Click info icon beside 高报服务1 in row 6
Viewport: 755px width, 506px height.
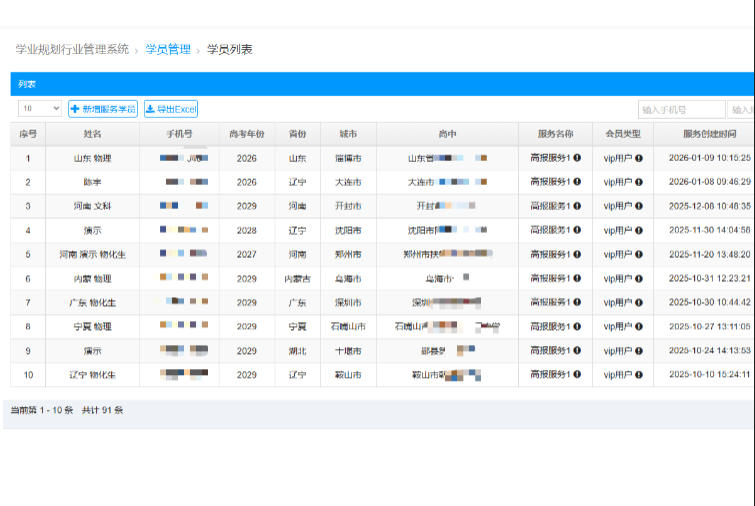click(x=577, y=278)
